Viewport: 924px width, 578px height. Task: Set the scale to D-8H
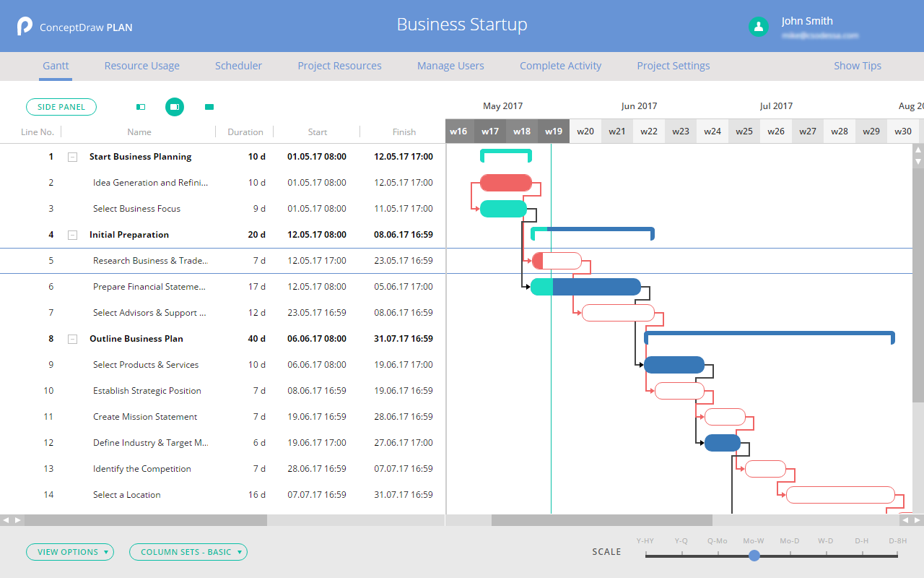pyautogui.click(x=898, y=541)
